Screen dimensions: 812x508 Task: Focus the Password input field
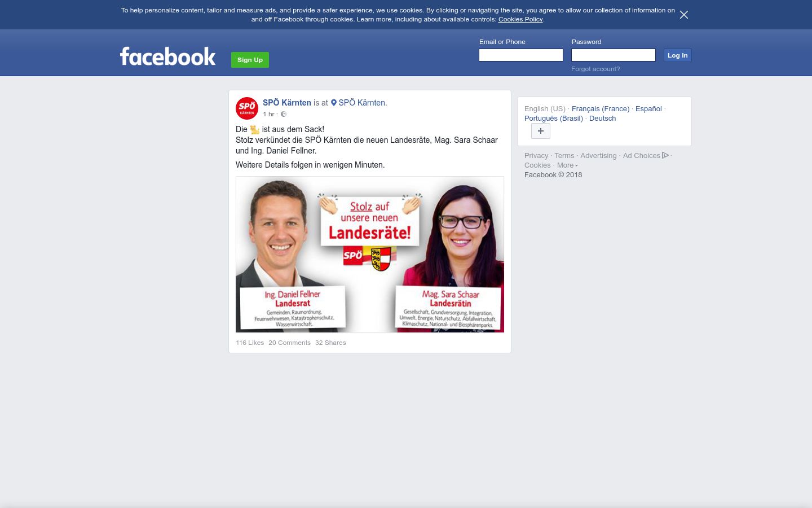(614, 55)
